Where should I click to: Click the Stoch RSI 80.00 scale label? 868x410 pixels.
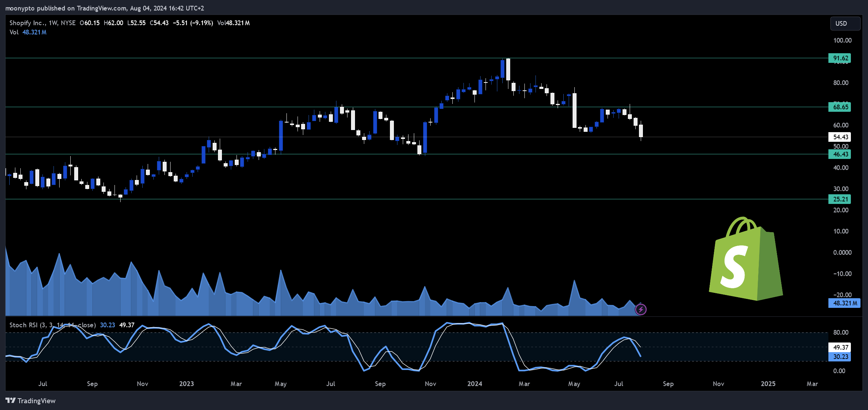click(x=841, y=332)
